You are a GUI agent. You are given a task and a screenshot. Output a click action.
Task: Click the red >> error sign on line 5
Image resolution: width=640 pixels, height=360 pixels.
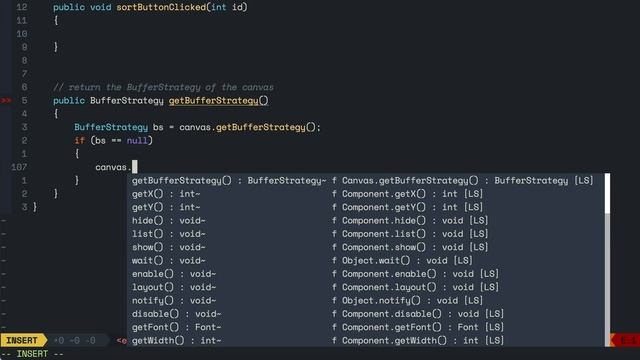(6, 100)
